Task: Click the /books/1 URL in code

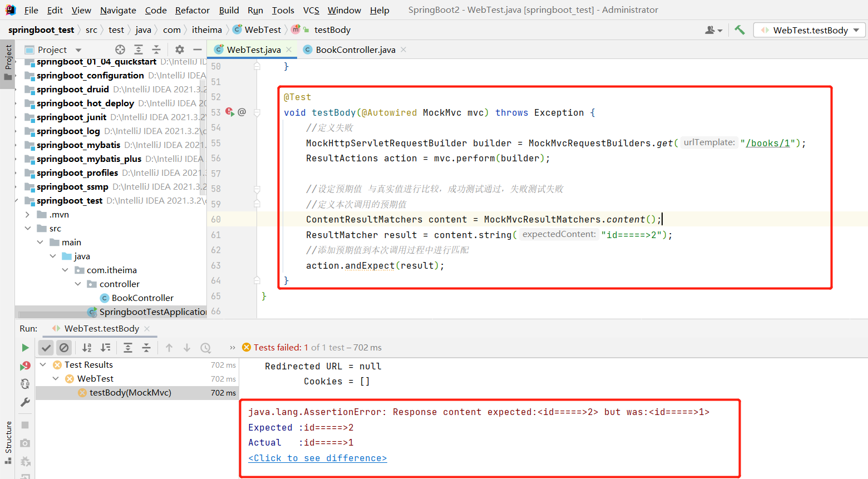Action: tap(768, 143)
